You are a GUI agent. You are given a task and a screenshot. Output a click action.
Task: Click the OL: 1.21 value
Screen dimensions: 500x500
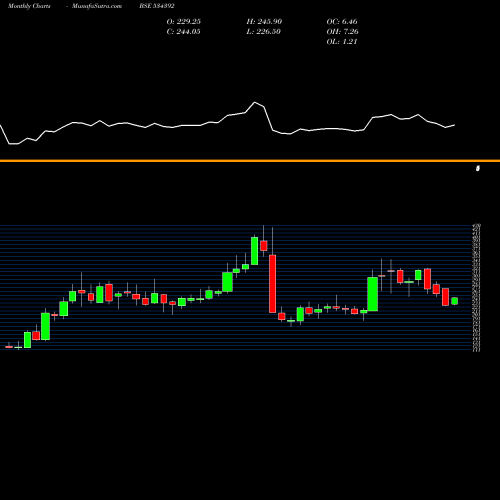point(342,42)
